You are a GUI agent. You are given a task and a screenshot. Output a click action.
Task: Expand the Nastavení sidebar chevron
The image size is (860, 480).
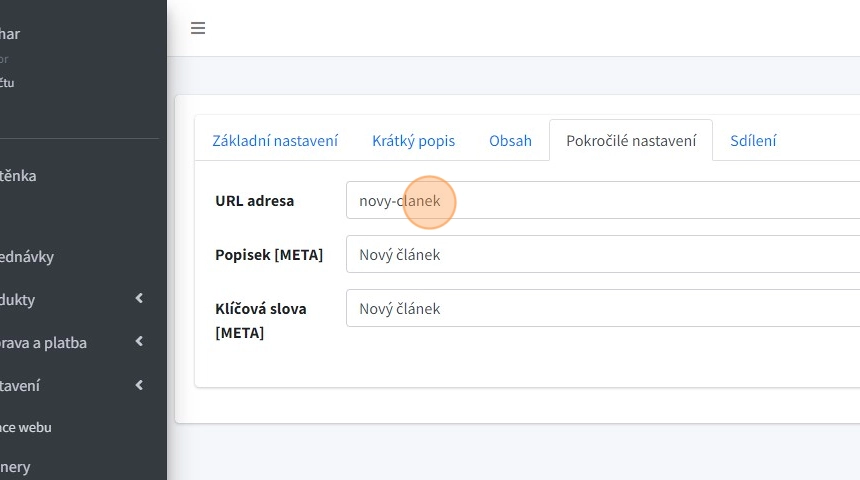pyautogui.click(x=139, y=385)
